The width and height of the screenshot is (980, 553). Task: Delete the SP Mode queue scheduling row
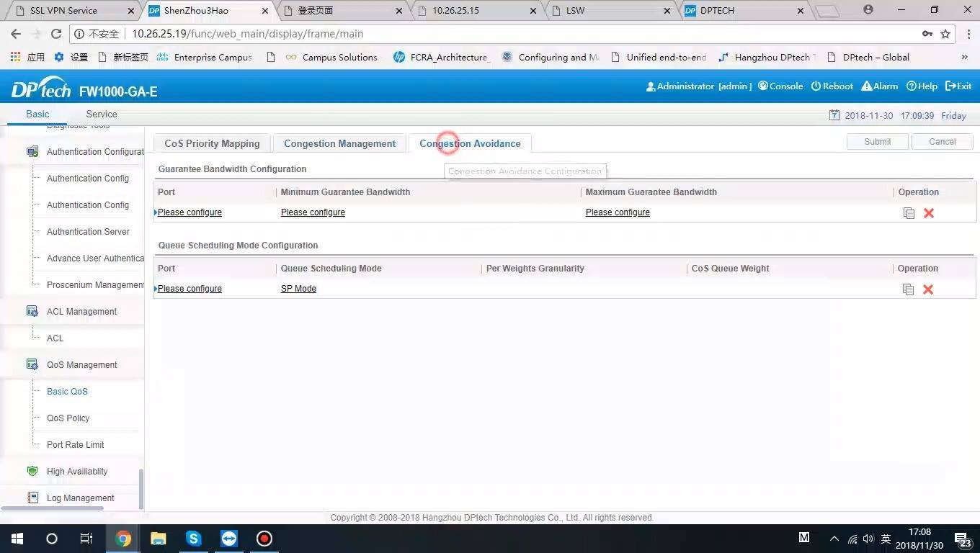coord(928,289)
